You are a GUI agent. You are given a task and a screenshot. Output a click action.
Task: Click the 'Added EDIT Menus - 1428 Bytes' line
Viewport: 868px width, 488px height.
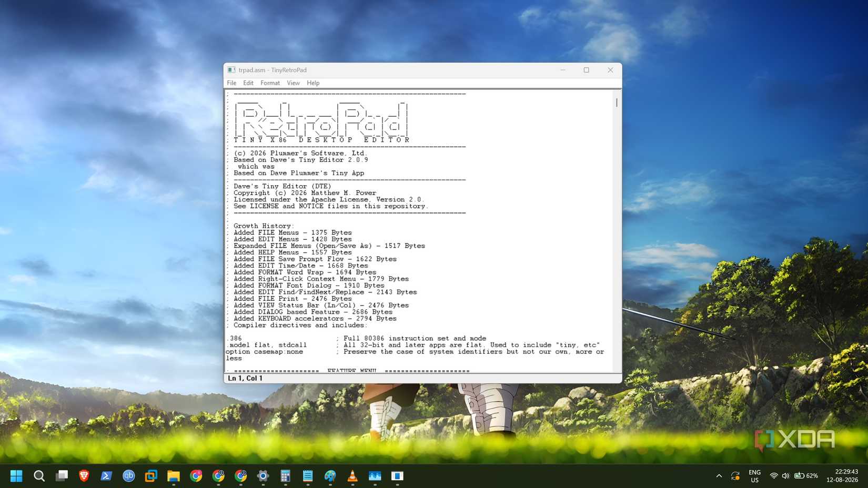pyautogui.click(x=292, y=239)
